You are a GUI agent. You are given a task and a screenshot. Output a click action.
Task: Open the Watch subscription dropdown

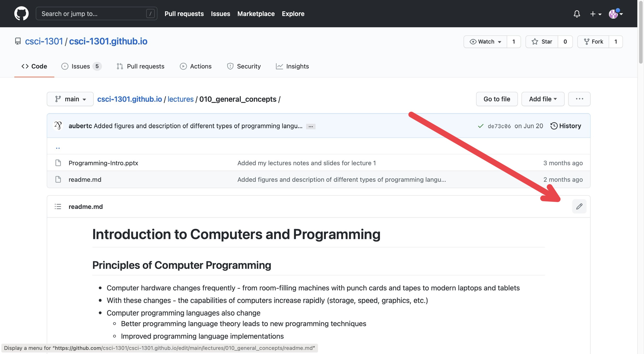(485, 42)
